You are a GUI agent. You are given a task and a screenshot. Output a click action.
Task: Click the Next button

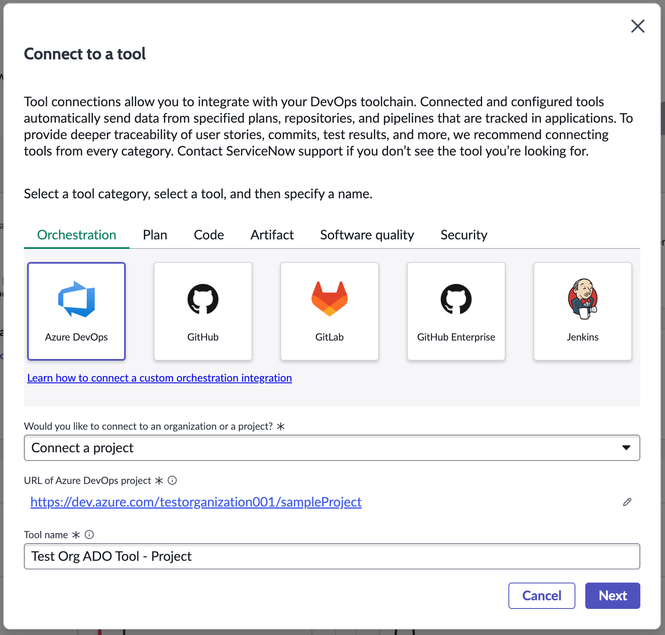612,596
